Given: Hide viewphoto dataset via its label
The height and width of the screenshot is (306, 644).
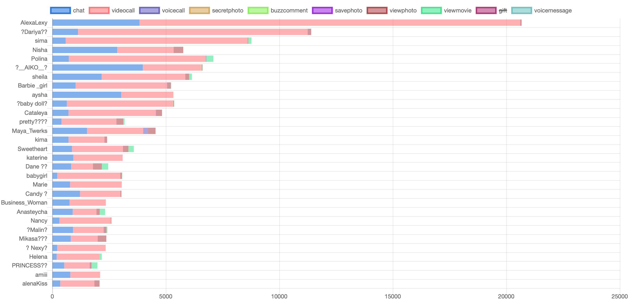Looking at the screenshot, I should pyautogui.click(x=403, y=10).
